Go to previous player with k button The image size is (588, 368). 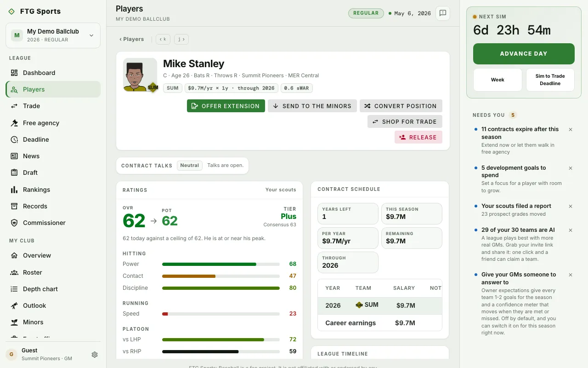[x=163, y=39]
